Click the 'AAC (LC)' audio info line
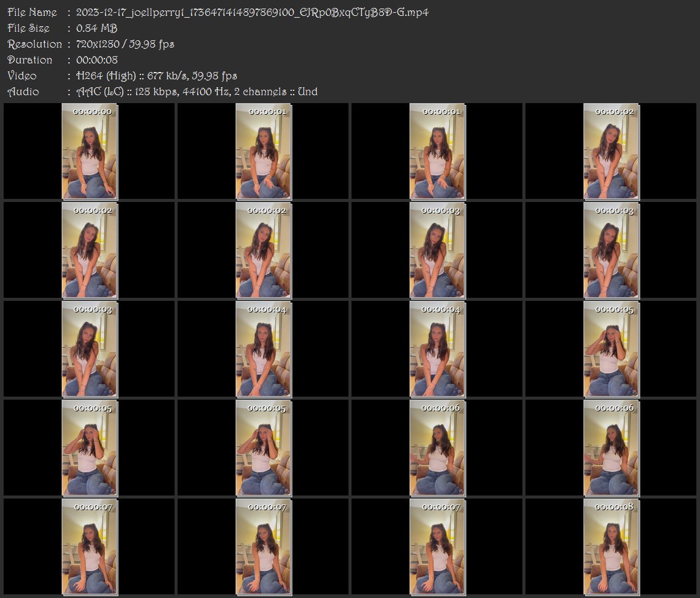 point(197,92)
